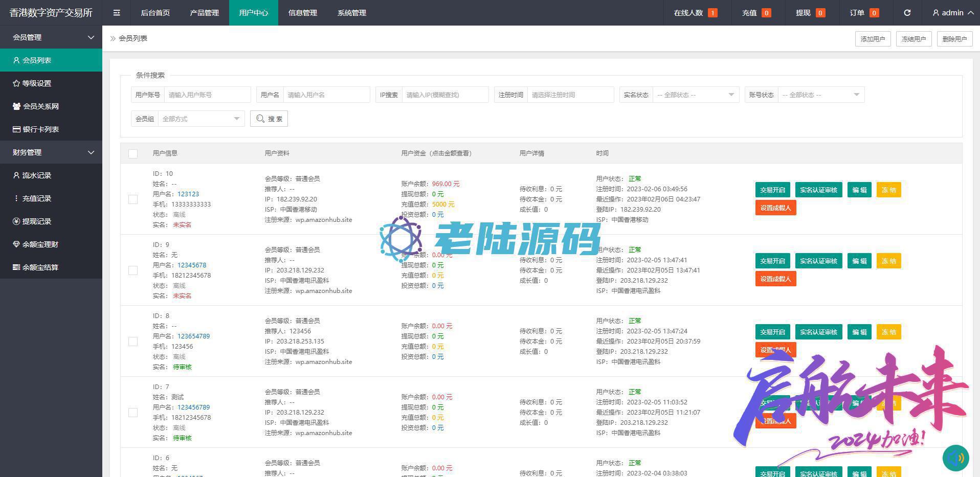Click the 充值记录 dots icon
This screenshot has width=980, height=477.
click(x=16, y=198)
